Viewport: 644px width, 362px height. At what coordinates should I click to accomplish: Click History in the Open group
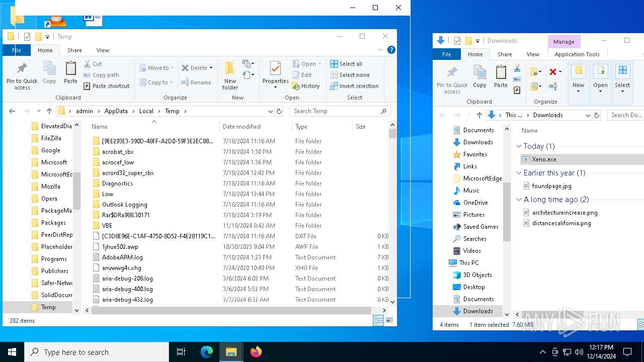click(306, 86)
